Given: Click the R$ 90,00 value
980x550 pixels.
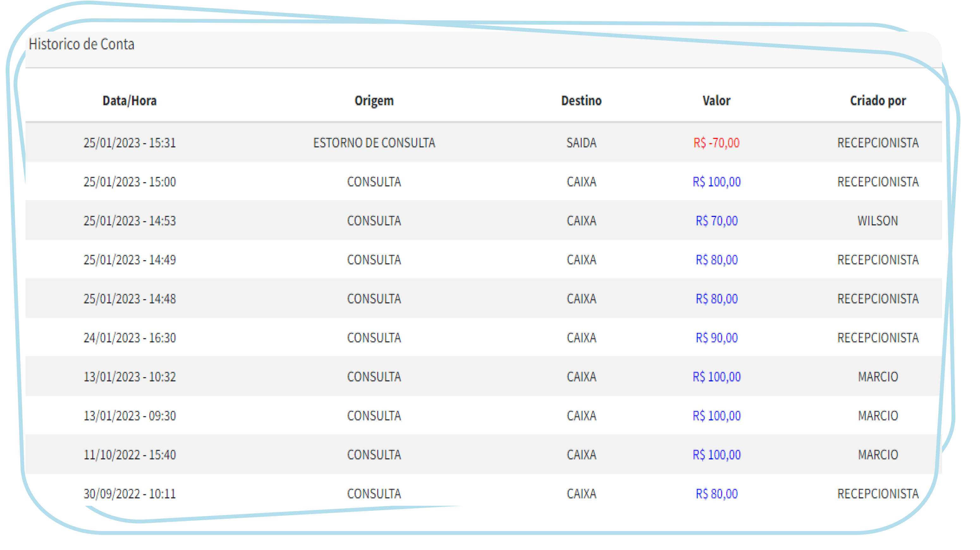Looking at the screenshot, I should point(716,338).
